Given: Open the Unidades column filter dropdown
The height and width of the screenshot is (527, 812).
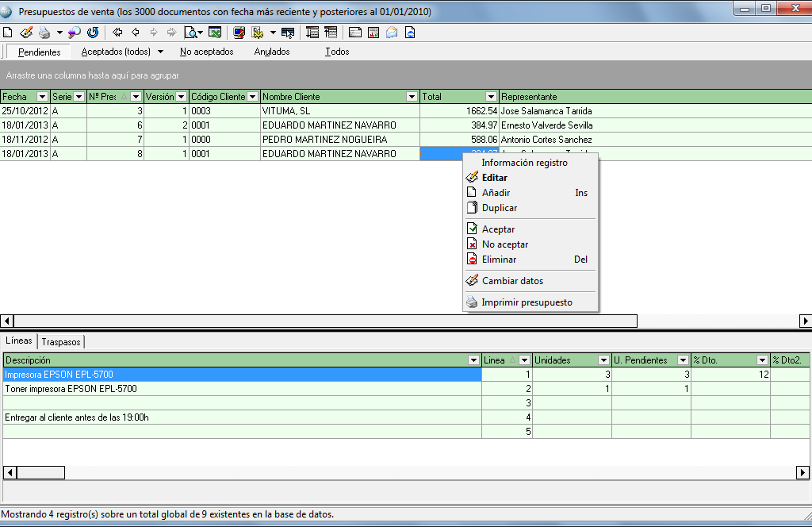Looking at the screenshot, I should point(603,360).
